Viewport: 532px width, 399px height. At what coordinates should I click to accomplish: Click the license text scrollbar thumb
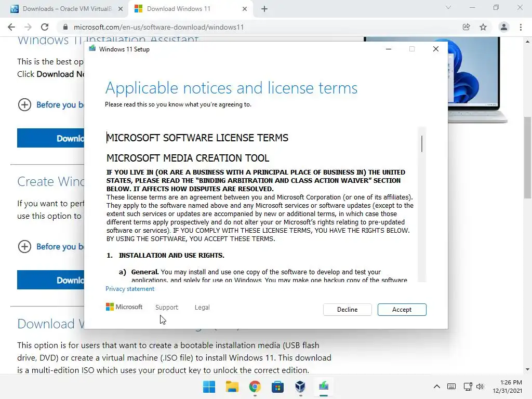pyautogui.click(x=422, y=144)
